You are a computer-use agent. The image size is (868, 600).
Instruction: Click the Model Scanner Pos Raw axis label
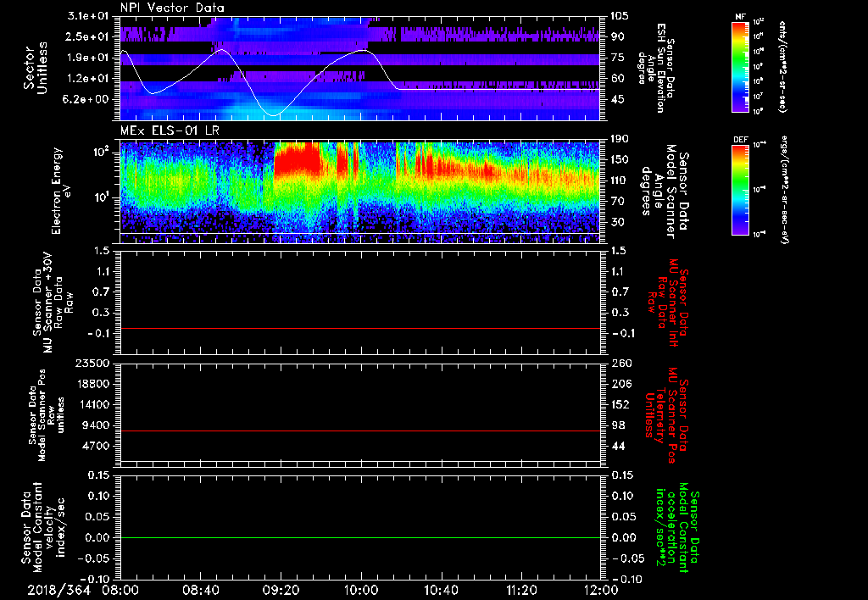point(47,416)
